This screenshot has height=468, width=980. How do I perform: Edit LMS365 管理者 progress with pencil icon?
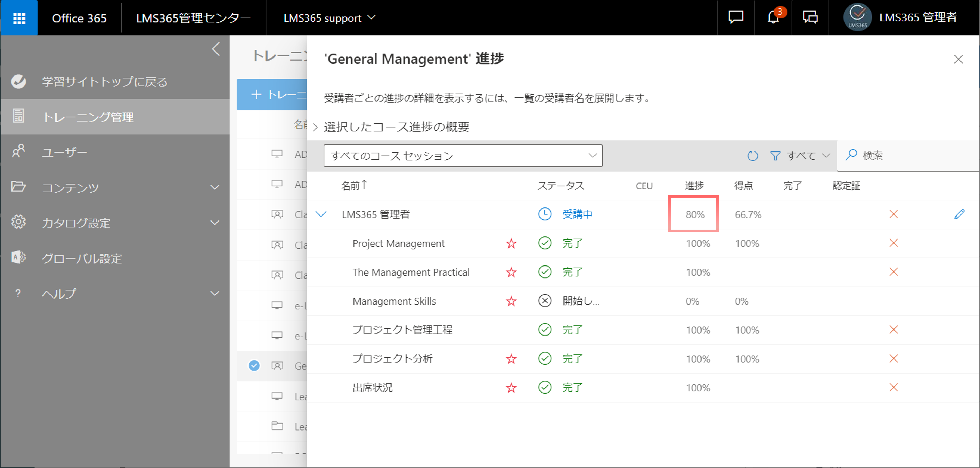(959, 214)
